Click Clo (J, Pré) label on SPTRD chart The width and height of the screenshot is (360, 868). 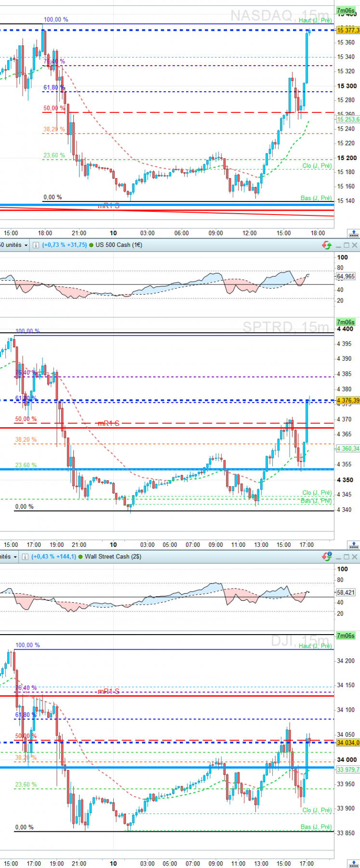[317, 493]
